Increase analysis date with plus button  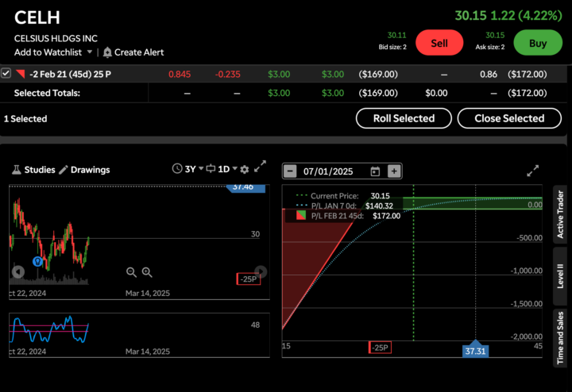[x=394, y=171]
